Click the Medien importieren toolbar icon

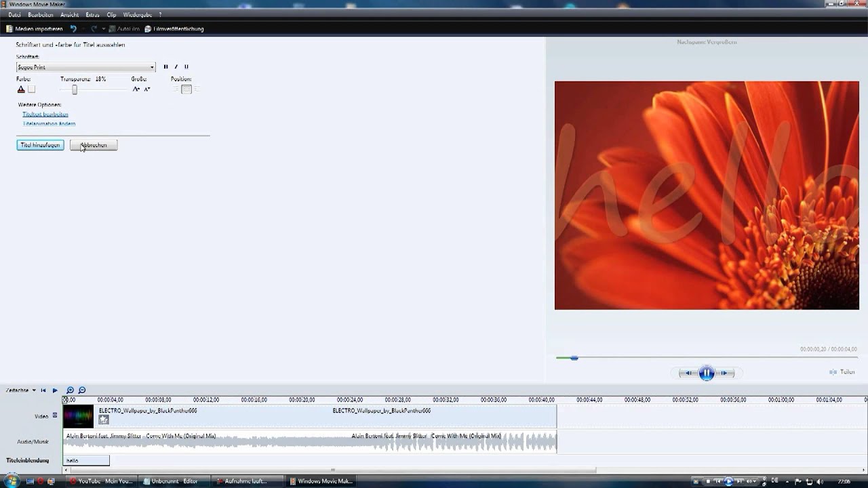point(9,29)
